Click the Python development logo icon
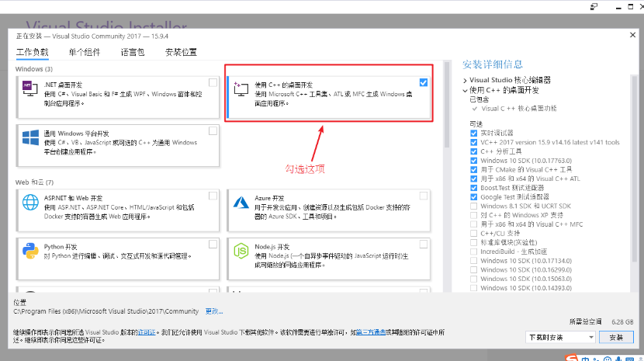The width and height of the screenshot is (644, 361). (x=30, y=251)
